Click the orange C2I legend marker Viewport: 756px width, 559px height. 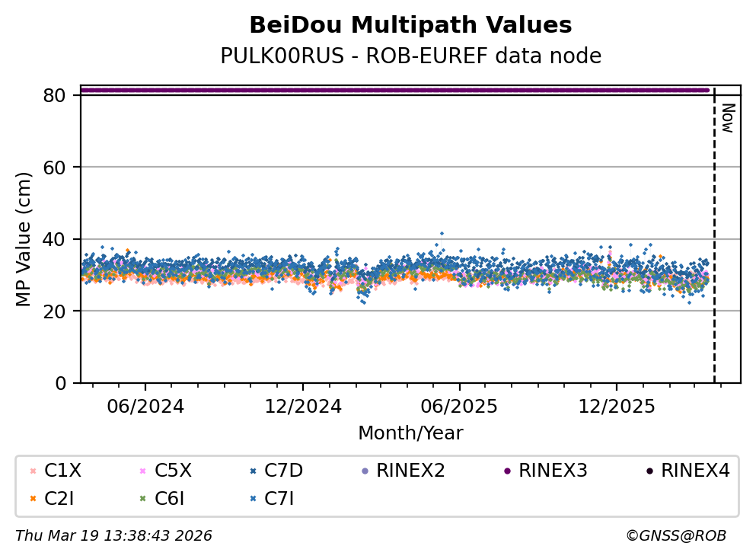tap(32, 499)
